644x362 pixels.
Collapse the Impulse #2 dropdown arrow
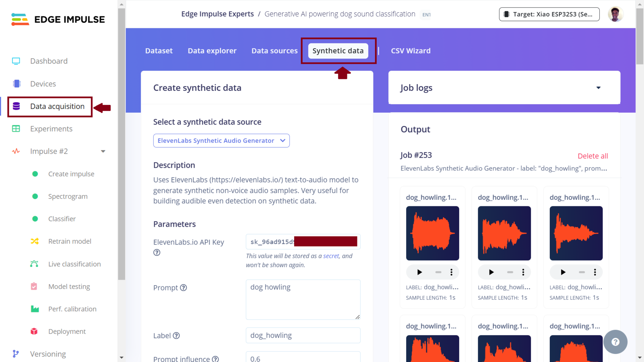103,151
